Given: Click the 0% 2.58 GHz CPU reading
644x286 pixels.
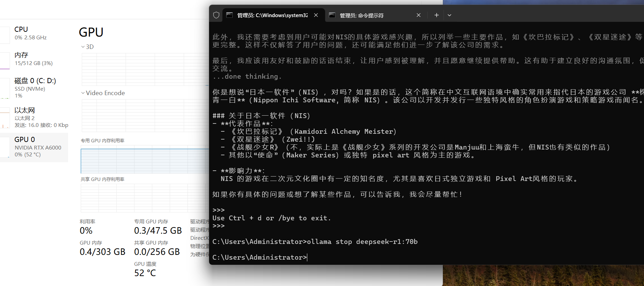Looking at the screenshot, I should tap(30, 38).
